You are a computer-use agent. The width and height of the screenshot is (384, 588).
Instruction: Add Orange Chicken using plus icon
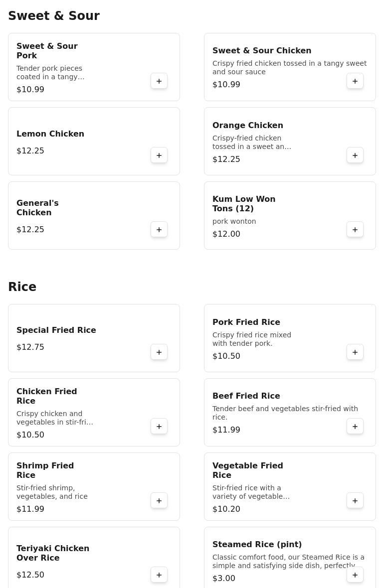pyautogui.click(x=355, y=155)
